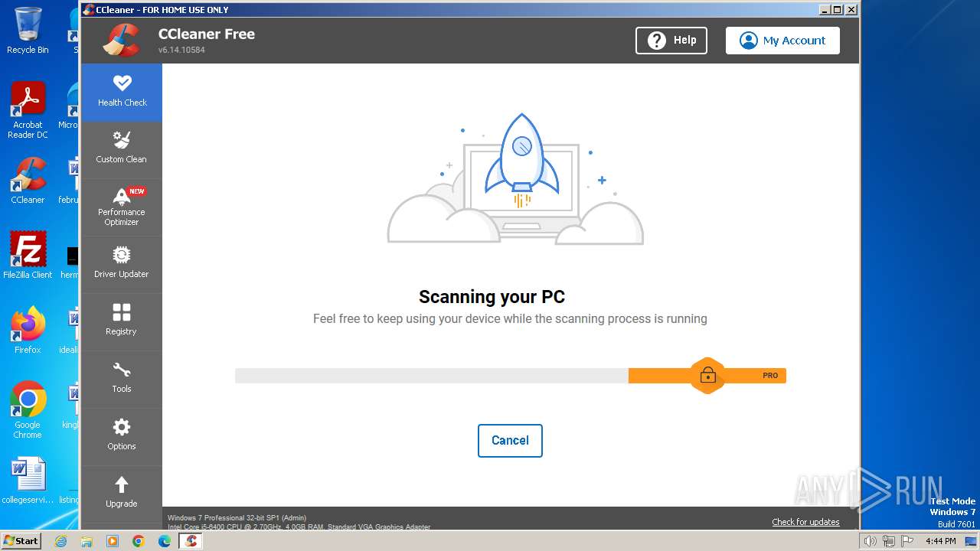This screenshot has width=980, height=551.
Task: Open Recycle Bin on desktop
Action: click(28, 31)
